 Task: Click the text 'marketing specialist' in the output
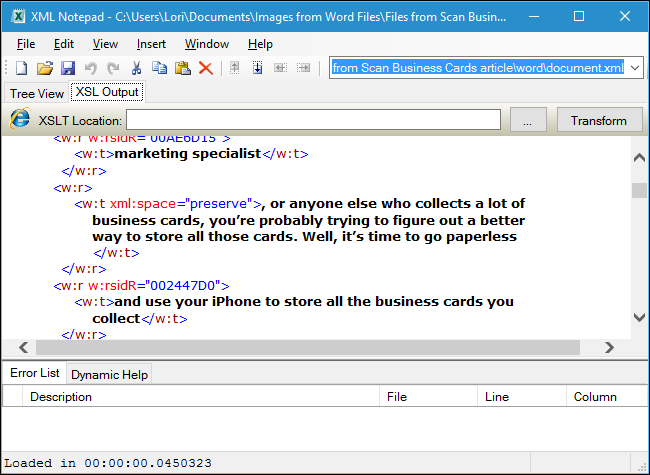pyautogui.click(x=188, y=154)
